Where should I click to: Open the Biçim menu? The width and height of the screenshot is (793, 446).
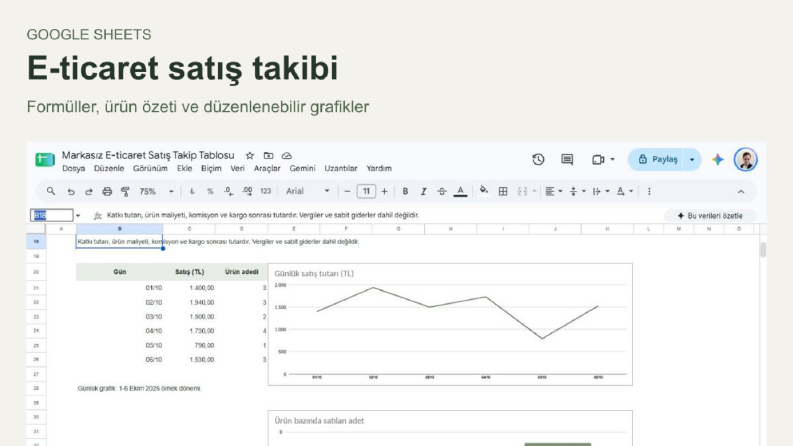tap(211, 168)
